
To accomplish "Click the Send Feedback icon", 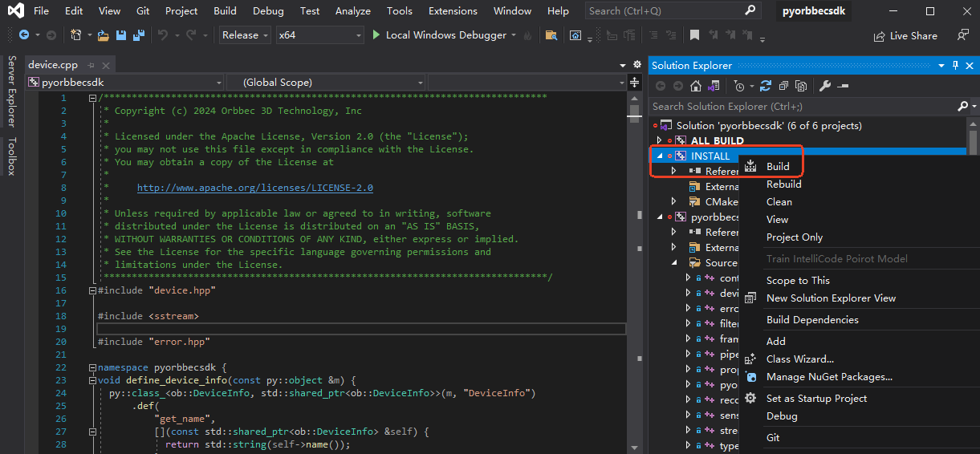I will (x=963, y=35).
